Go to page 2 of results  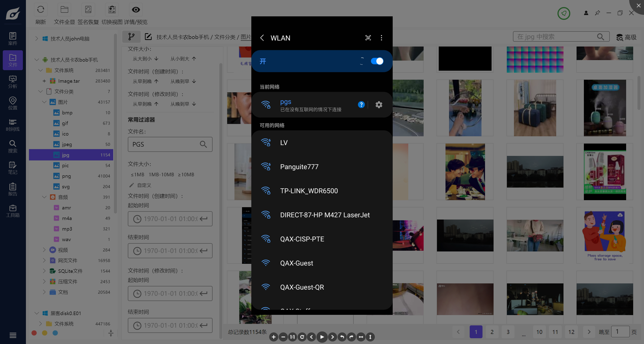pos(492,332)
